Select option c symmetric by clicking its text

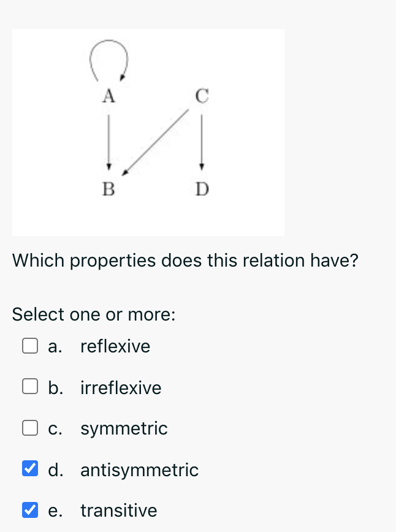click(x=124, y=428)
